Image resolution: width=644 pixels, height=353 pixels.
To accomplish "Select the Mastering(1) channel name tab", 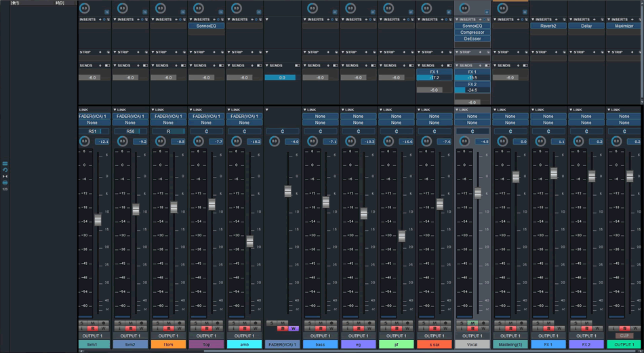I will click(x=510, y=344).
